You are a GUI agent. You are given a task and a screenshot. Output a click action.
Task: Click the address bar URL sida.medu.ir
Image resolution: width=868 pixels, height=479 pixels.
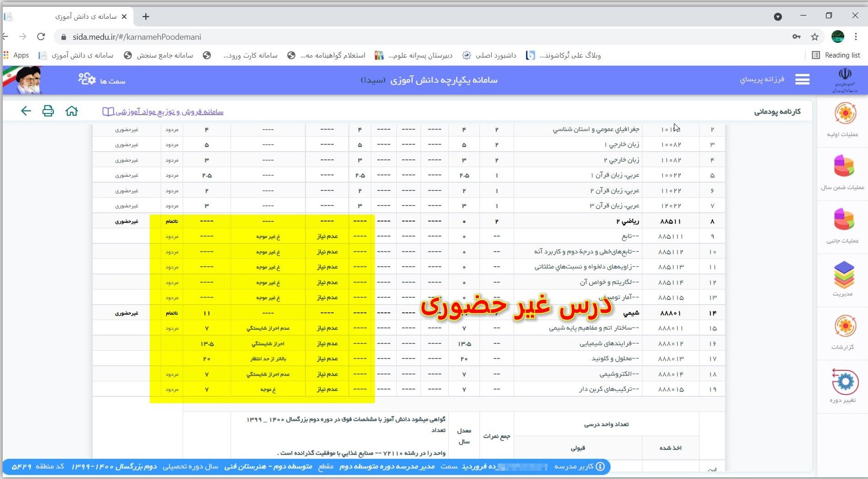coord(137,37)
